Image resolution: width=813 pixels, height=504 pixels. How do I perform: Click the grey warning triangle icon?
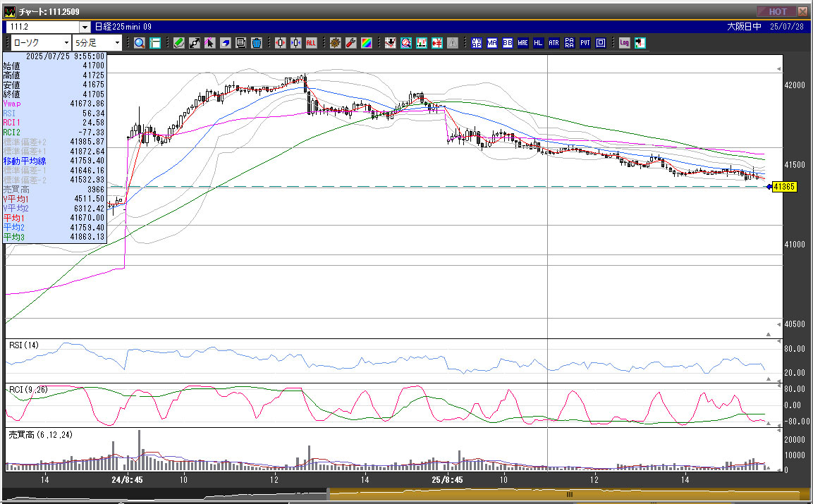(x=453, y=43)
